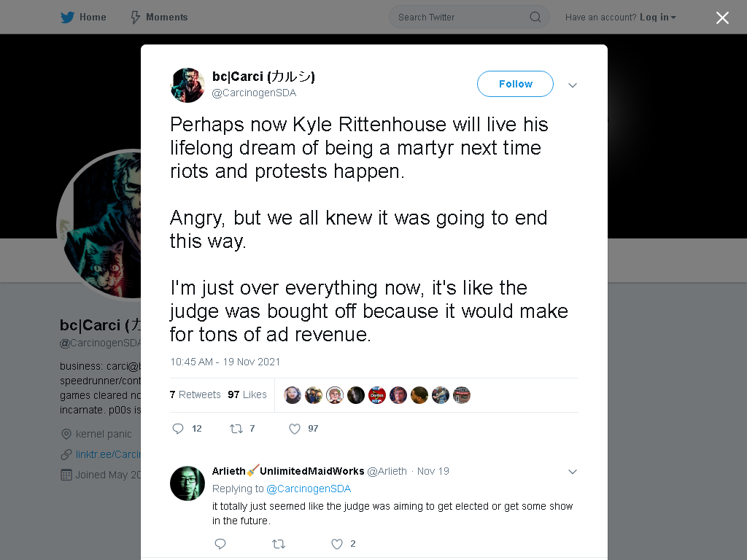The height and width of the screenshot is (560, 747).
Task: Click the search magnifier icon
Action: 535,17
